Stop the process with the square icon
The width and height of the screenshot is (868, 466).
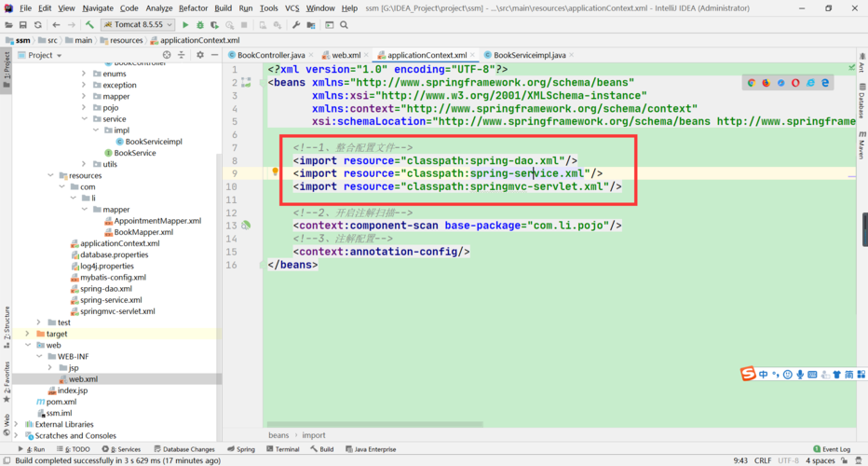[x=244, y=25]
